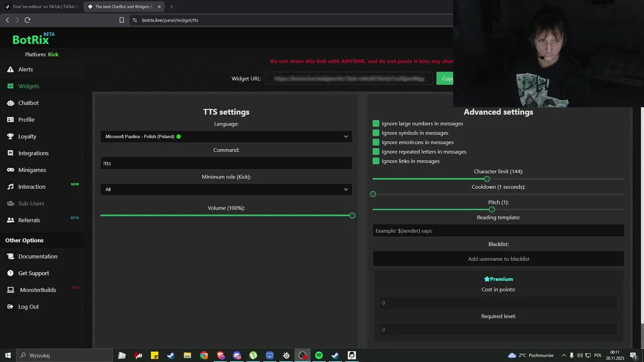Viewport: 644px width, 362px height.
Task: Open Spotify from the taskbar
Action: 319,355
